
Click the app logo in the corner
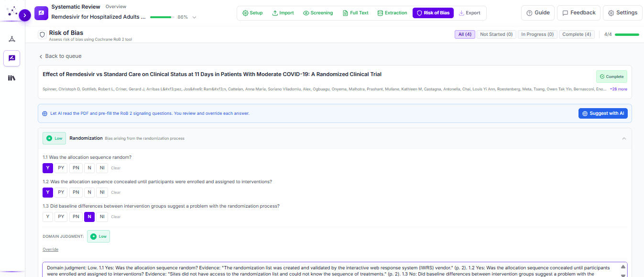coord(13,11)
